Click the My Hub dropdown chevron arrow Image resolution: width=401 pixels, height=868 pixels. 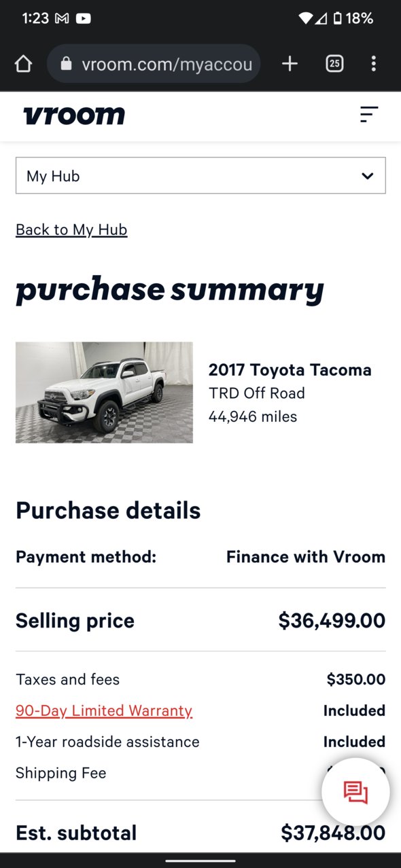pos(368,176)
